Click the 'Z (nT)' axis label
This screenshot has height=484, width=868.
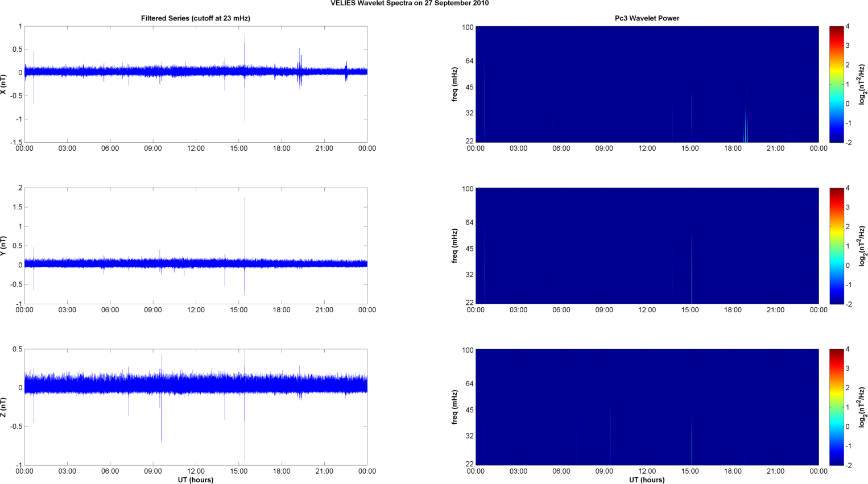point(4,407)
